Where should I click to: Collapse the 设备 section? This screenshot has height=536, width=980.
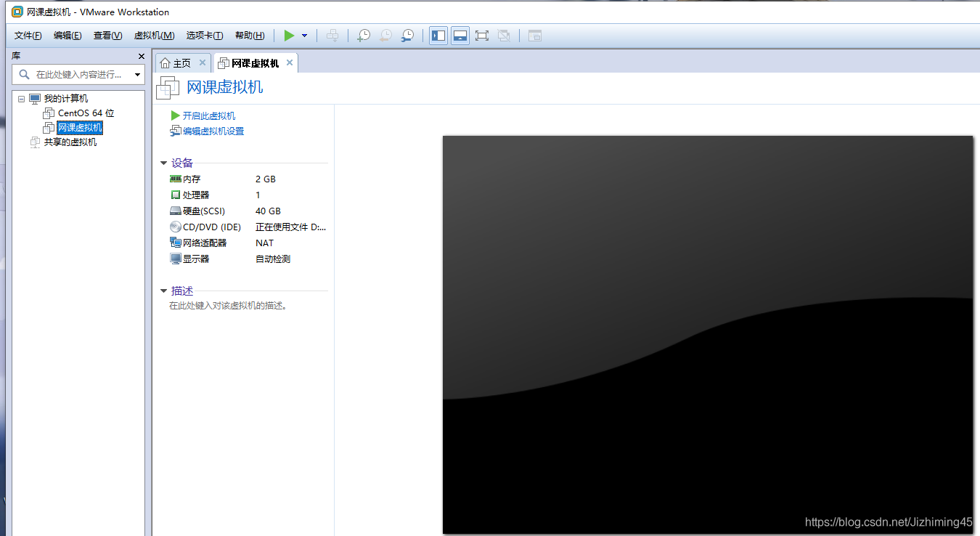(x=164, y=163)
